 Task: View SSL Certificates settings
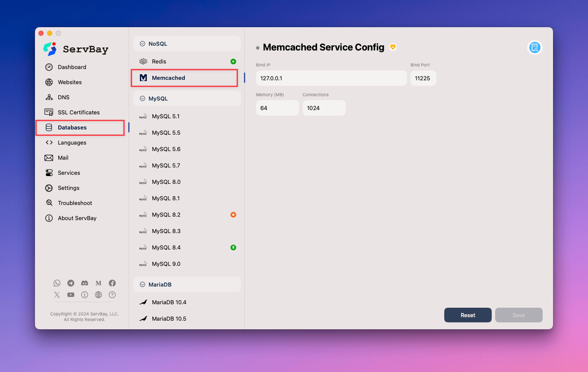(x=78, y=112)
